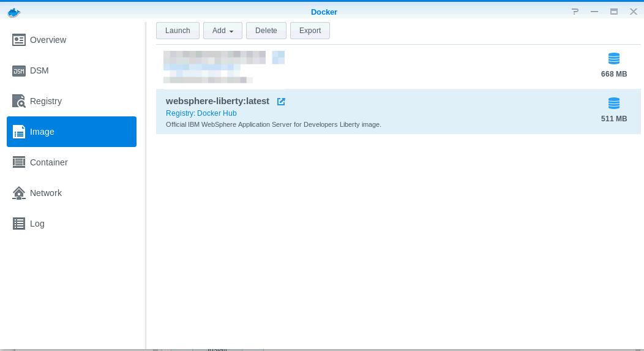Click the Docker whale logo icon
Screen dimensions: 644x351
click(13, 12)
